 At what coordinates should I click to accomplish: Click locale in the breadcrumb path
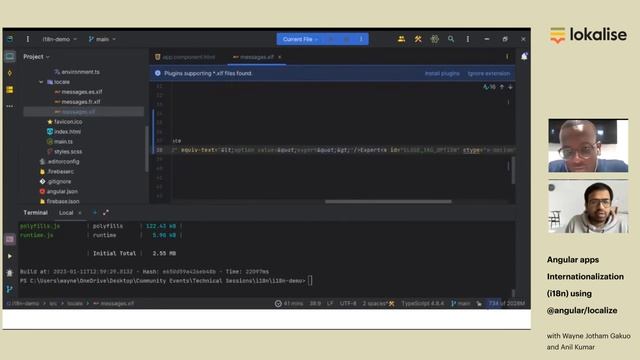click(75, 304)
